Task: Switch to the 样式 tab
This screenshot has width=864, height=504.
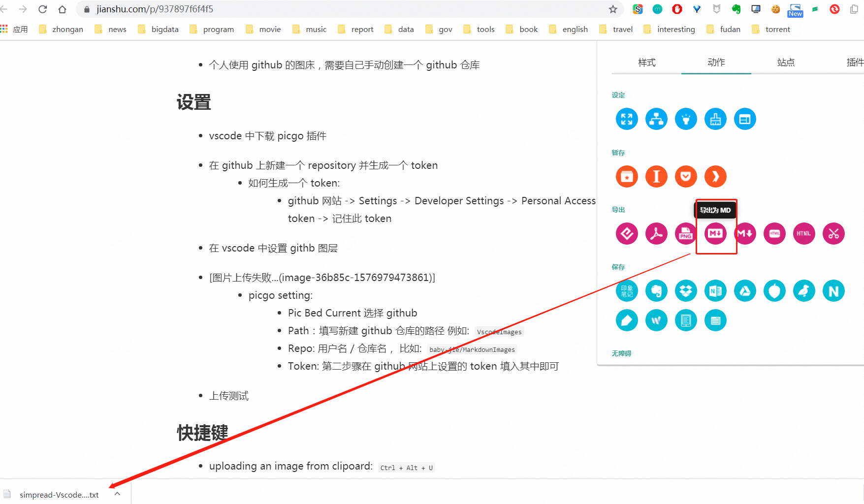Action: click(x=646, y=63)
